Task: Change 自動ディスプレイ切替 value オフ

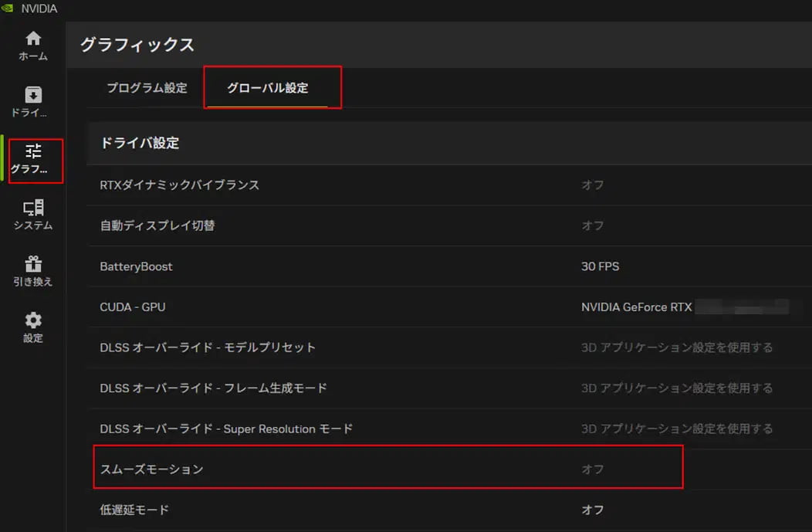Action: pyautogui.click(x=593, y=225)
